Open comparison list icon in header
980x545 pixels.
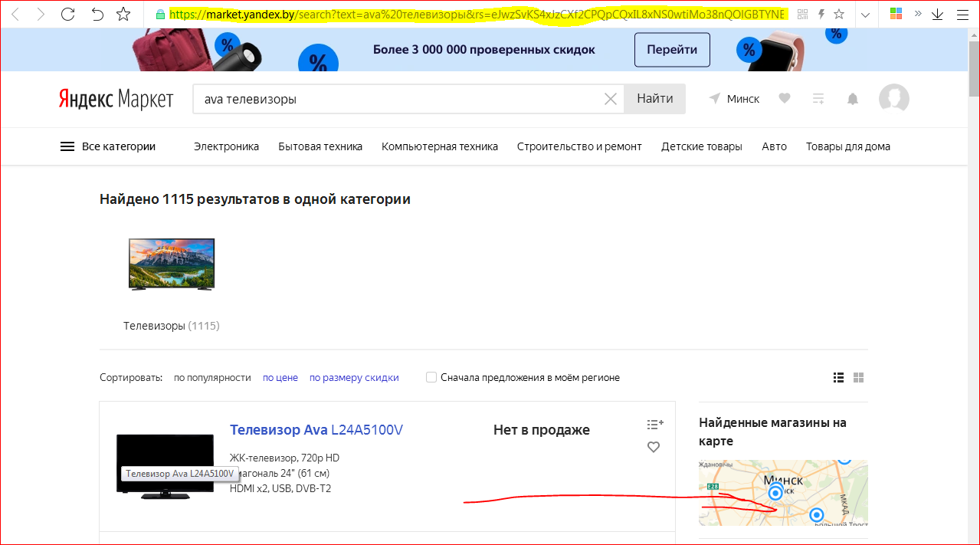(x=818, y=99)
